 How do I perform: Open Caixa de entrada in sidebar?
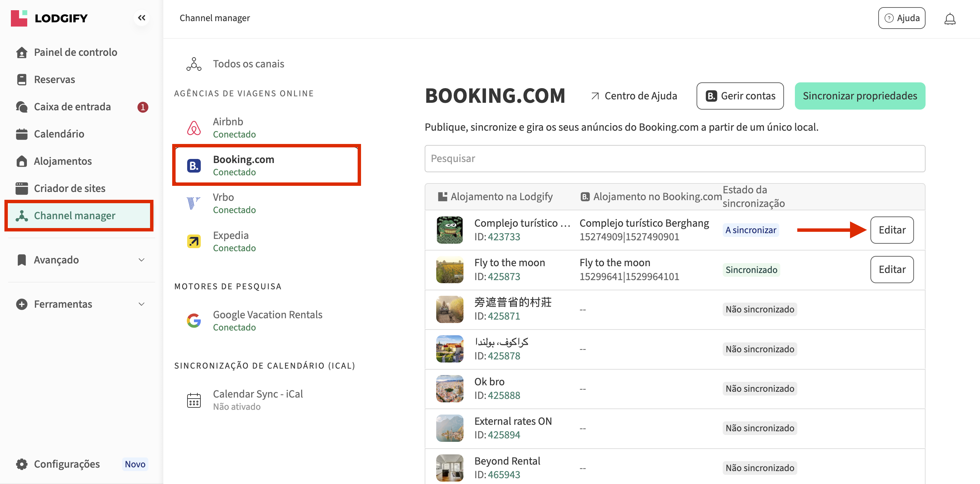72,107
